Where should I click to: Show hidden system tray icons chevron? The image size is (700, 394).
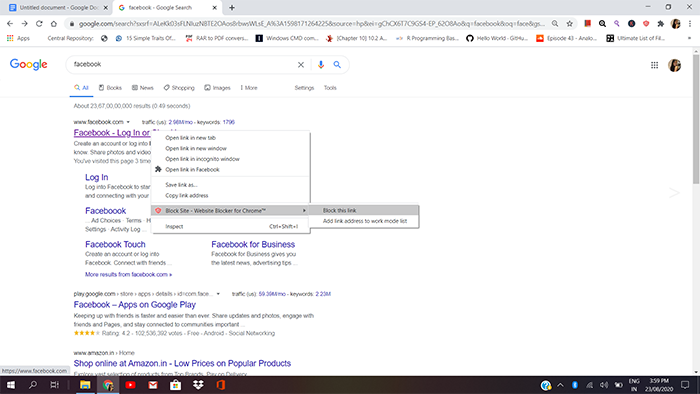pyautogui.click(x=560, y=385)
